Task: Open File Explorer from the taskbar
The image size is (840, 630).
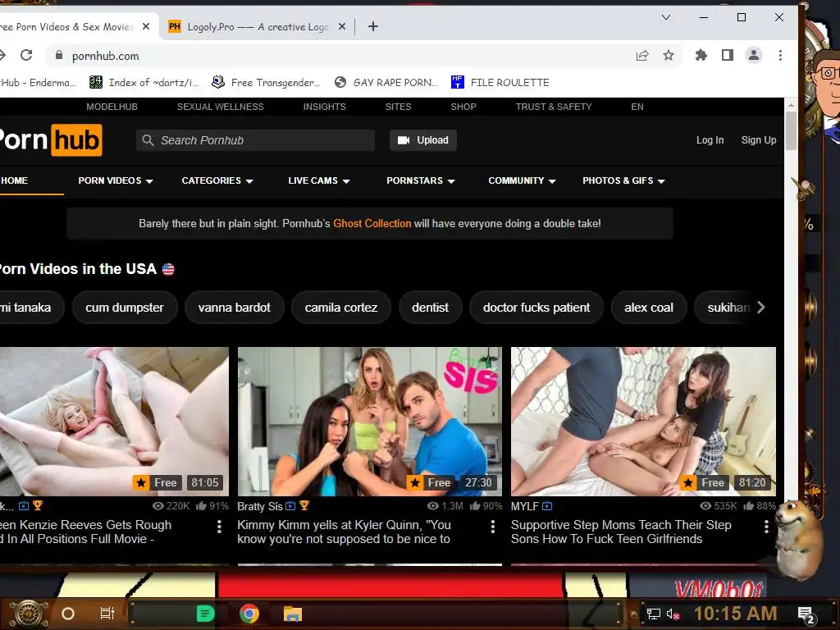Action: (293, 614)
